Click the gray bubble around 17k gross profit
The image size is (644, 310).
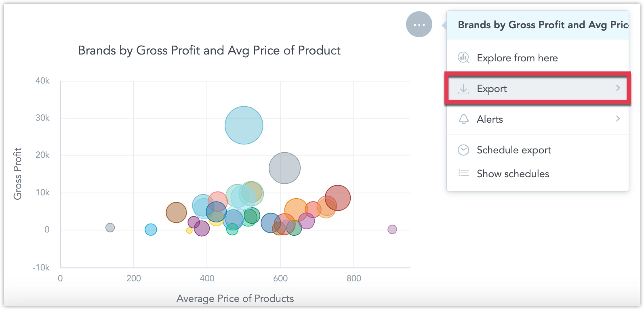tap(284, 168)
